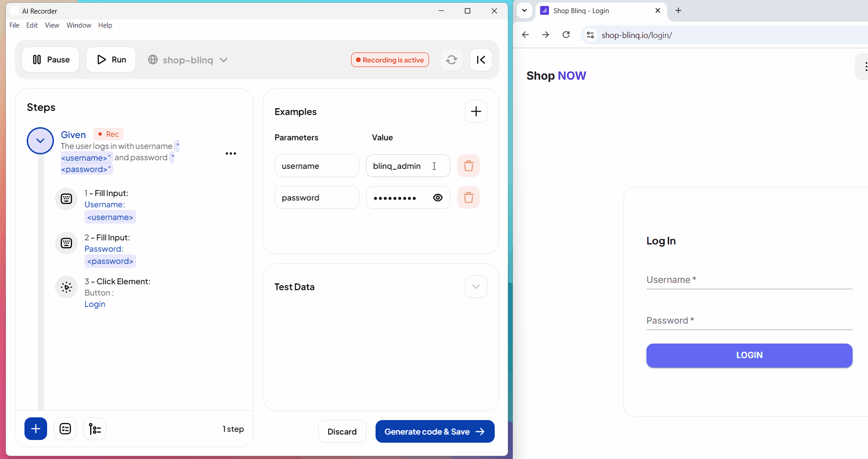This screenshot has width=868, height=459.
Task: Reload the Shop Blinq browser page
Action: (566, 35)
